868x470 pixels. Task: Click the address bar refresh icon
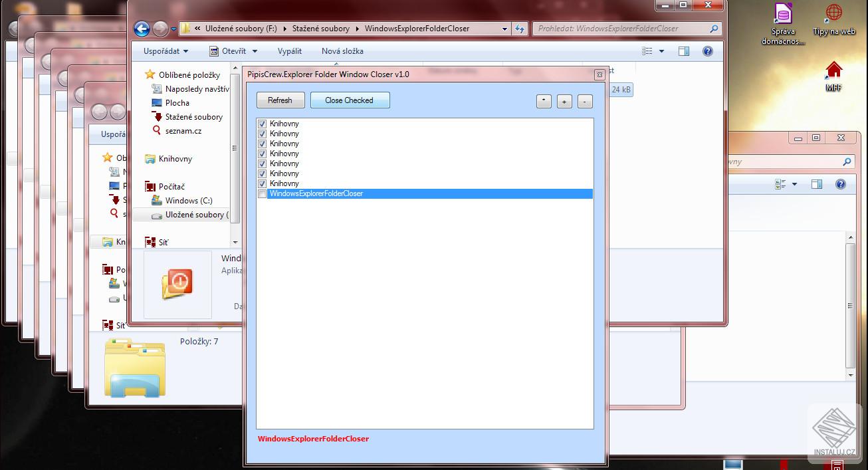pos(520,29)
